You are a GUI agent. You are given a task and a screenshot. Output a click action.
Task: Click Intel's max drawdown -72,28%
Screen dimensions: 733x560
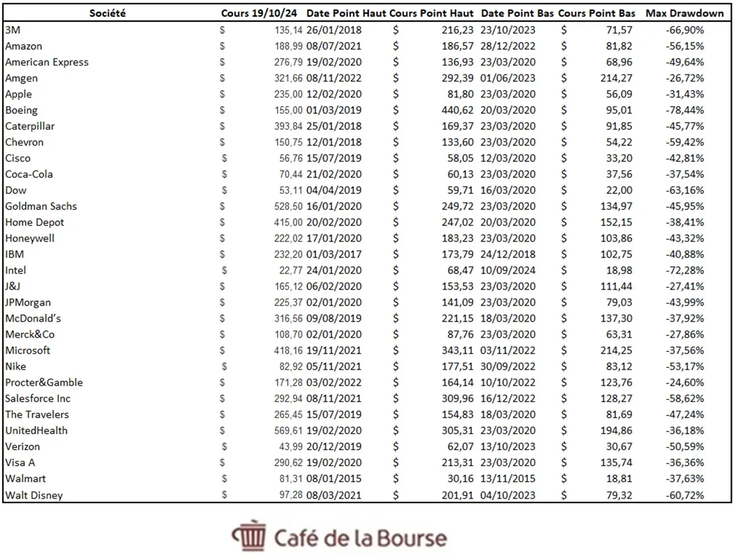point(685,270)
